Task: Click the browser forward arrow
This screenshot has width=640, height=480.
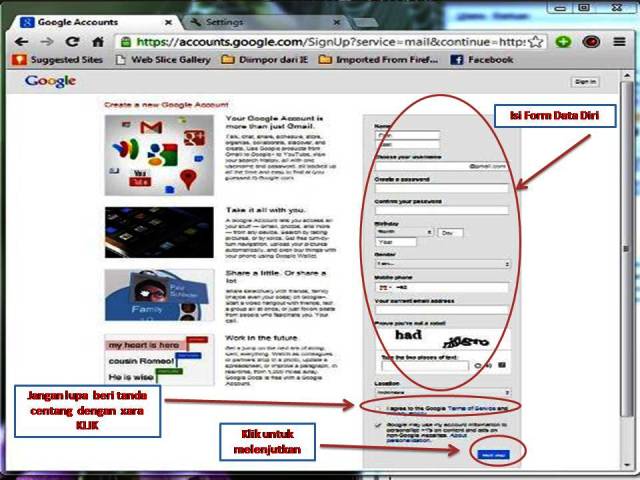Action: click(47, 42)
